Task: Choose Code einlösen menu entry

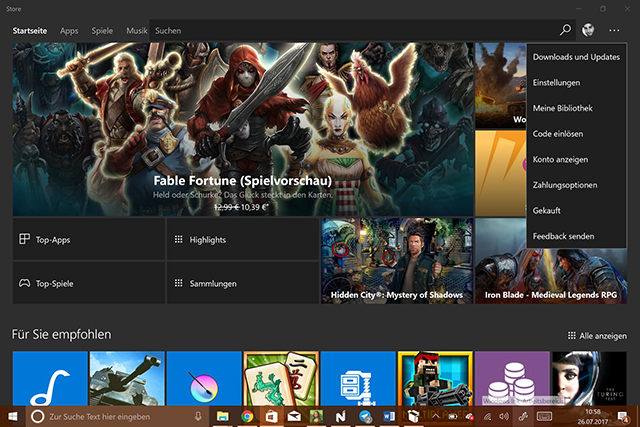Action: (x=576, y=133)
